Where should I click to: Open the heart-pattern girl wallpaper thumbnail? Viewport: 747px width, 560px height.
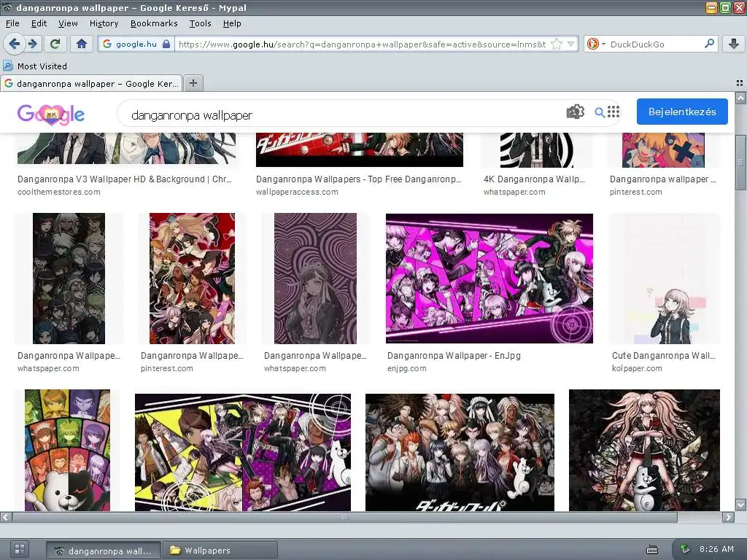point(315,279)
